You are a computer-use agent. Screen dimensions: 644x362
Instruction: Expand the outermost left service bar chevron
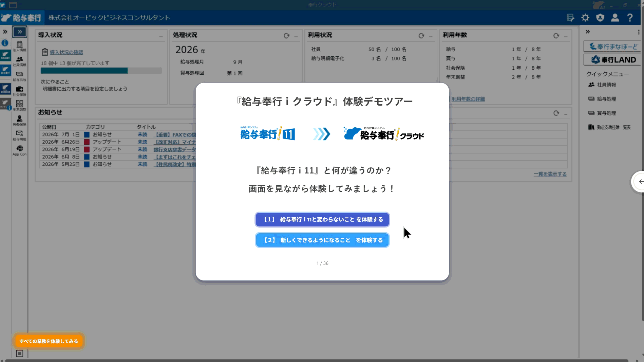point(5,32)
